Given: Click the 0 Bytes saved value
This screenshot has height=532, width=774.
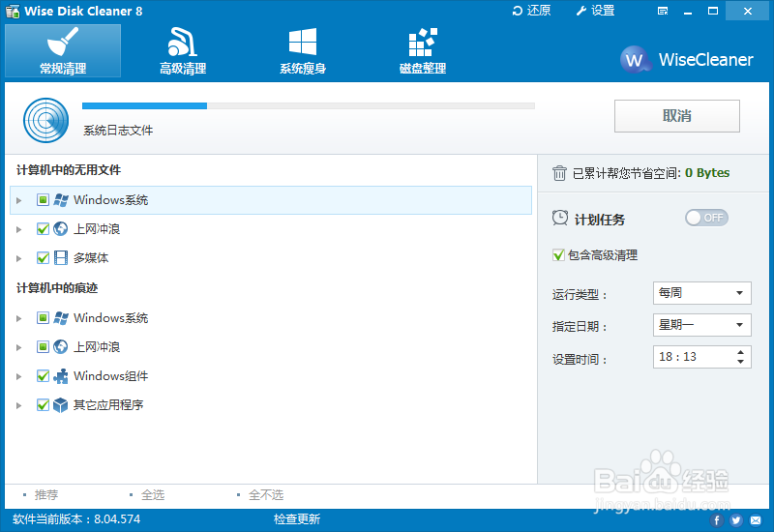Looking at the screenshot, I should coord(707,173).
